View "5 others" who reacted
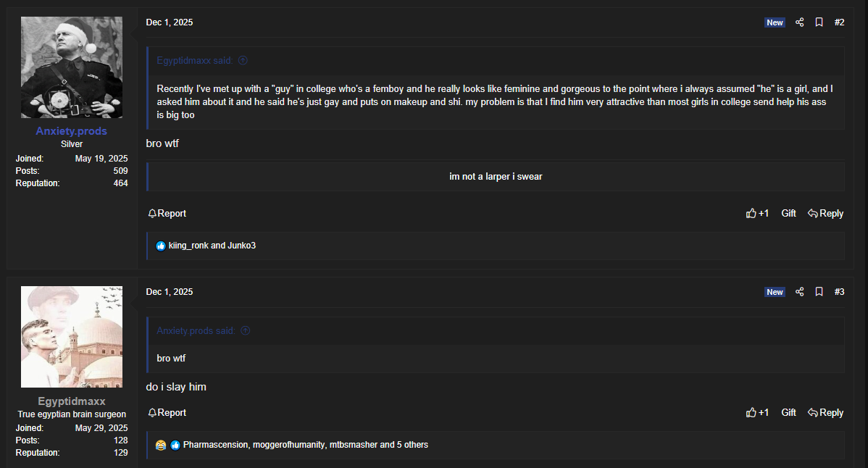The height and width of the screenshot is (468, 868). tap(412, 445)
